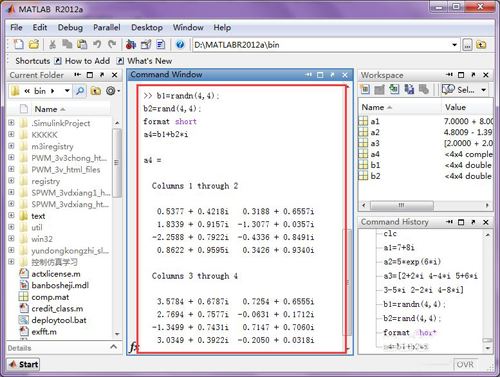Image resolution: width=500 pixels, height=377 pixels.
Task: Expand the Details section chevron
Action: point(114,347)
